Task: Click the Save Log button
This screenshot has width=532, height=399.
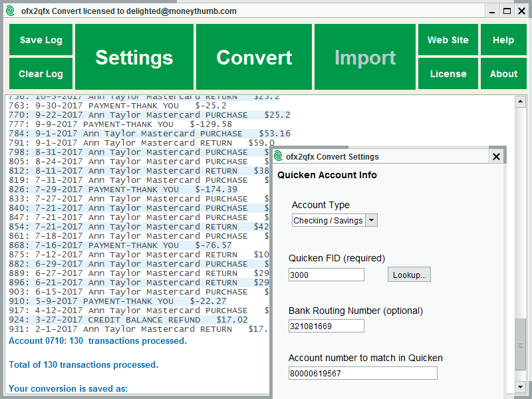Action: click(41, 40)
